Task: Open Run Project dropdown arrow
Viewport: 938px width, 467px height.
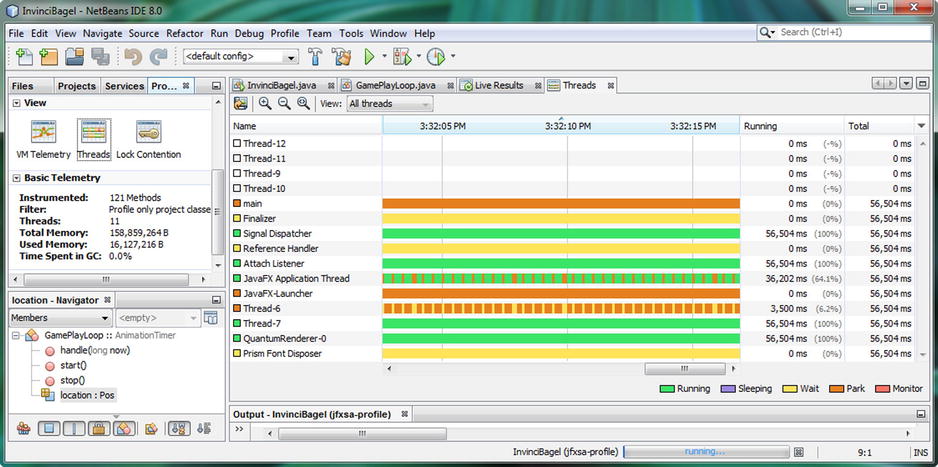Action: point(385,57)
